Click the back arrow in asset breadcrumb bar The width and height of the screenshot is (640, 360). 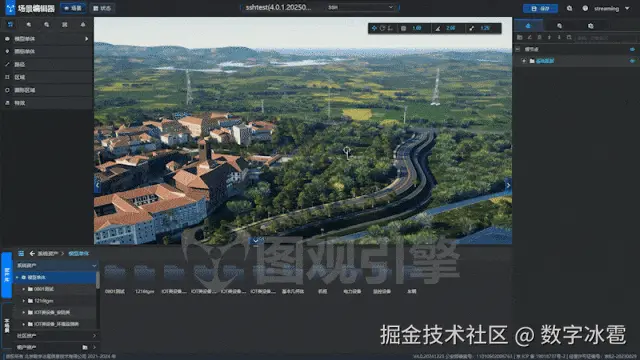pos(32,253)
